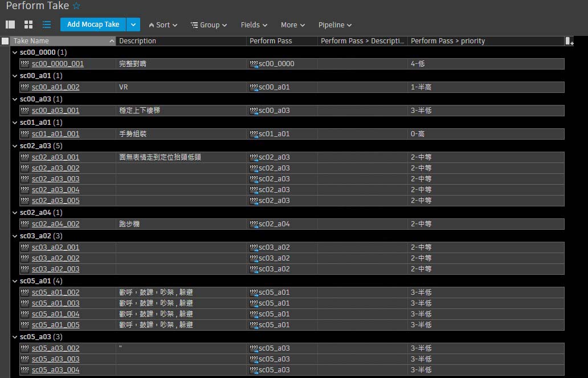Open the Fields dropdown menu
The width and height of the screenshot is (588, 378).
(254, 25)
